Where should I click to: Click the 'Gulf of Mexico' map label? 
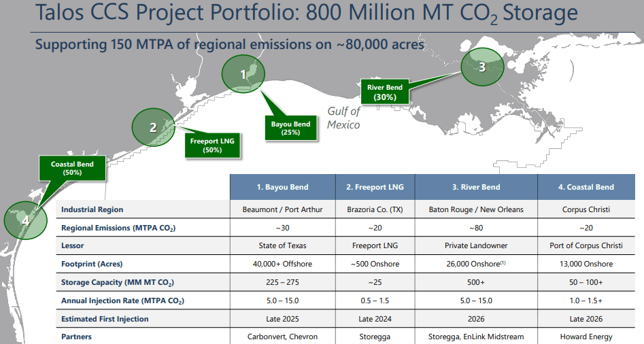pyautogui.click(x=343, y=118)
